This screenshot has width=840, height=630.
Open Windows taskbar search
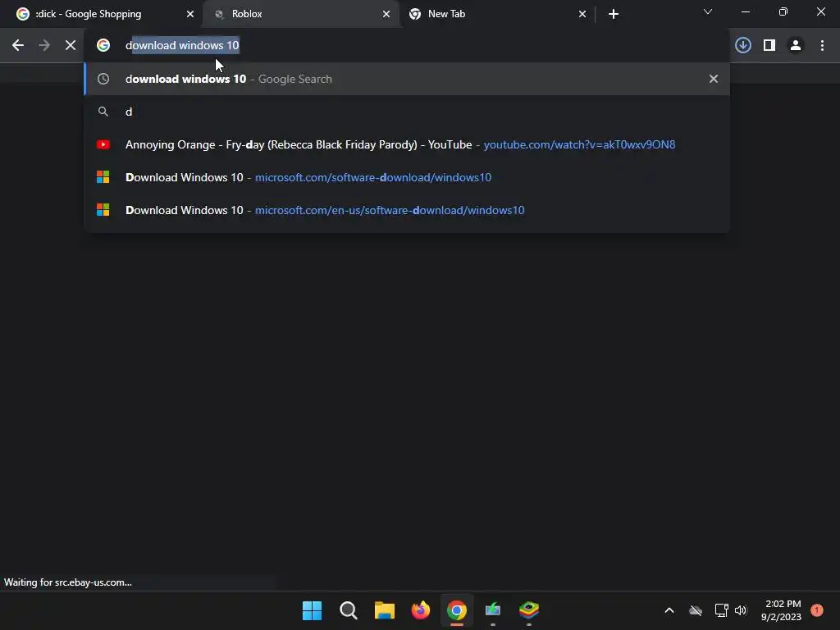pyautogui.click(x=348, y=610)
